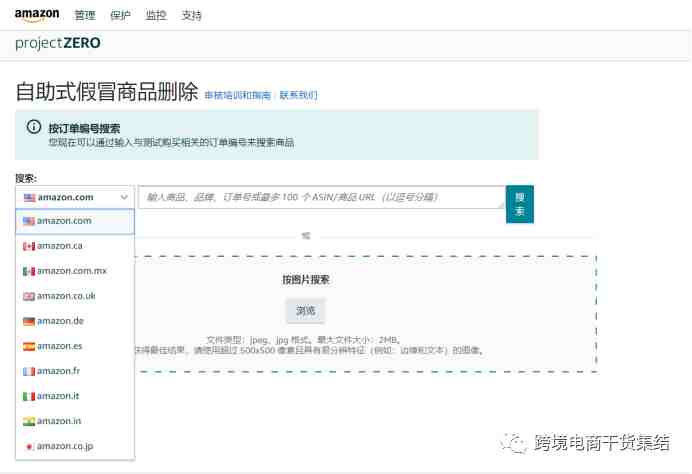Click the Mexico flag icon
692x474 pixels.
(x=29, y=271)
